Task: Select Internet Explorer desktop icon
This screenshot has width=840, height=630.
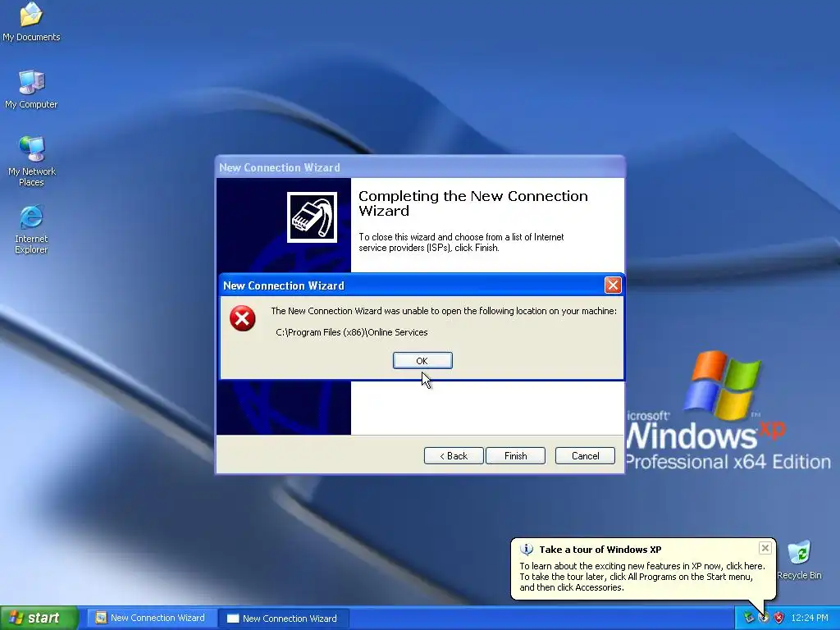Action: 31,230
